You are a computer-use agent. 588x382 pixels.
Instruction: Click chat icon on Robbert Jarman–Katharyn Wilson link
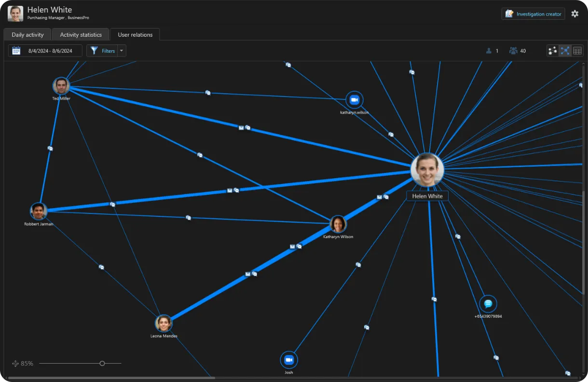(x=189, y=218)
